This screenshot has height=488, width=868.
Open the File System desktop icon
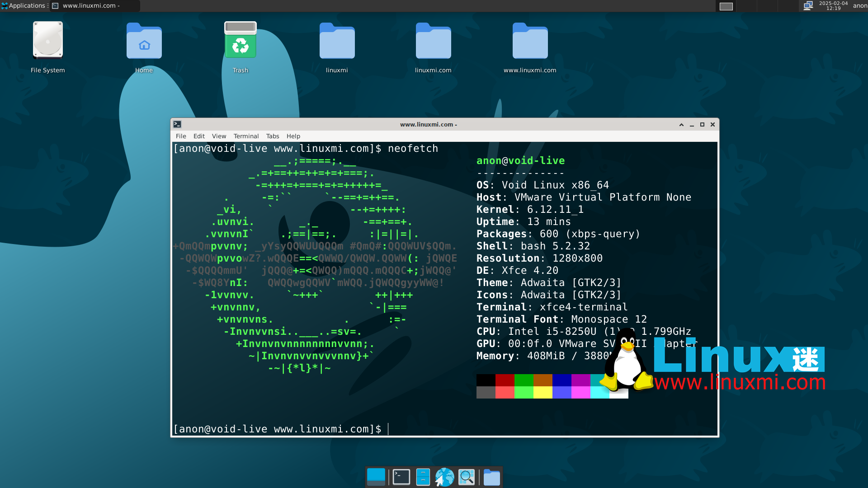[47, 42]
